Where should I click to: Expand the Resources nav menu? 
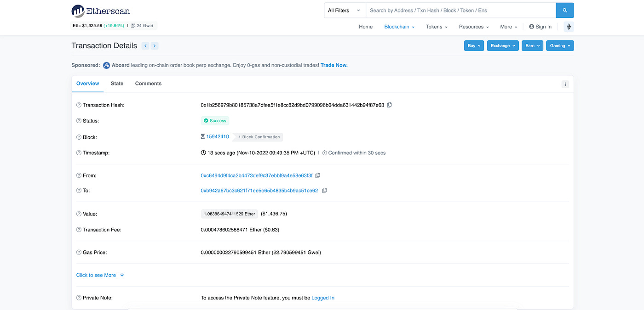474,27
